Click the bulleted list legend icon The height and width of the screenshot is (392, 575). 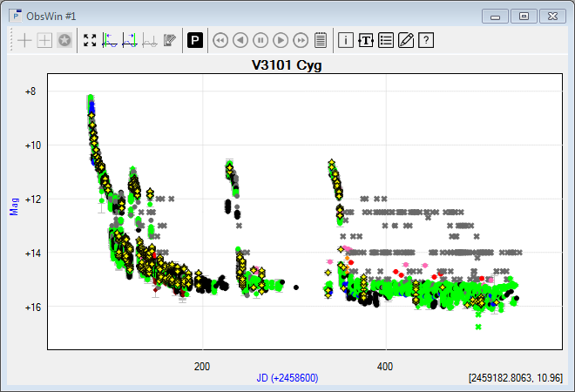tap(386, 40)
